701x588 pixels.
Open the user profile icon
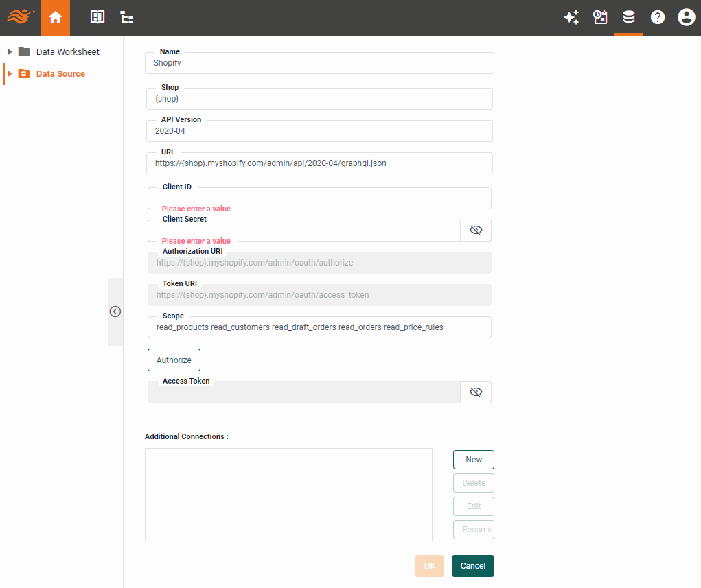[x=687, y=17]
